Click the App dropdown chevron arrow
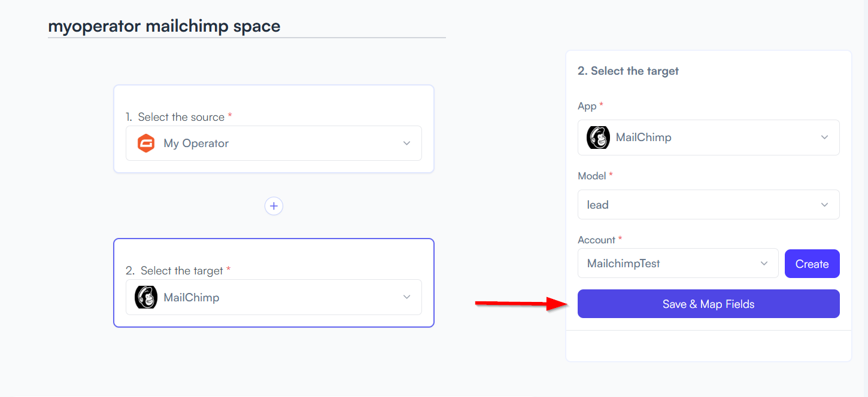Image resolution: width=868 pixels, height=397 pixels. 824,138
